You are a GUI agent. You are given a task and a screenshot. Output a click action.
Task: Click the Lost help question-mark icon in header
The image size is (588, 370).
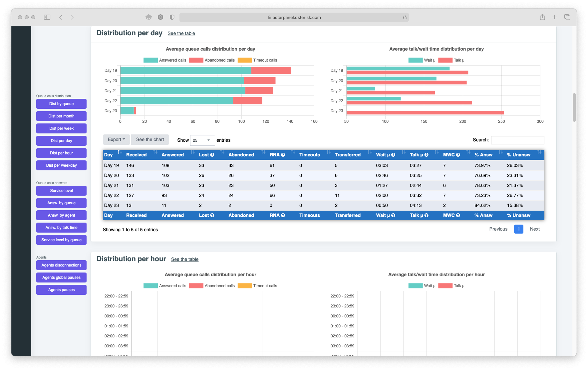(212, 155)
